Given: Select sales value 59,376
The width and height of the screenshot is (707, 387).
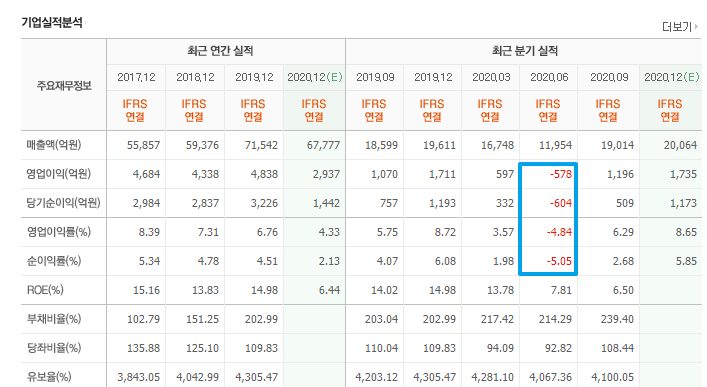Looking at the screenshot, I should (202, 145).
